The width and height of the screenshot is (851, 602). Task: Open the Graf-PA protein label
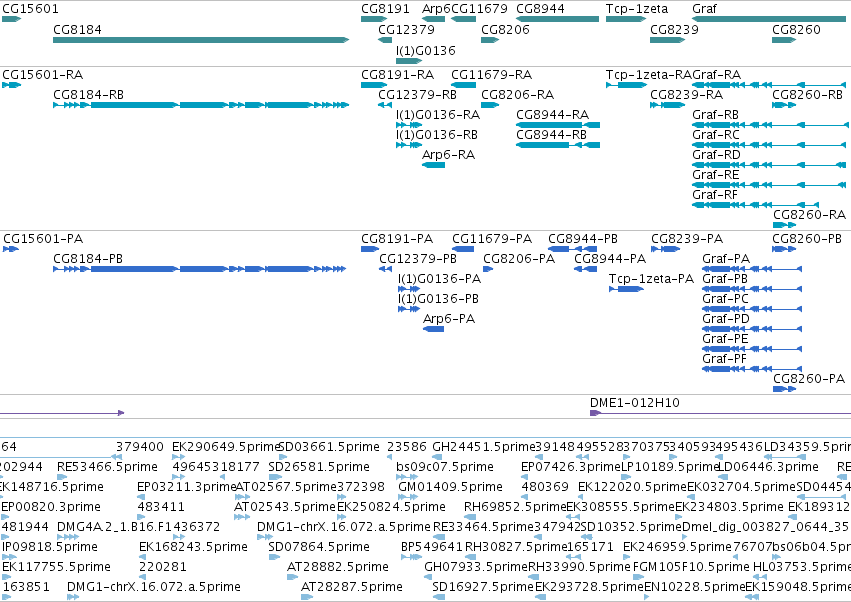(726, 258)
